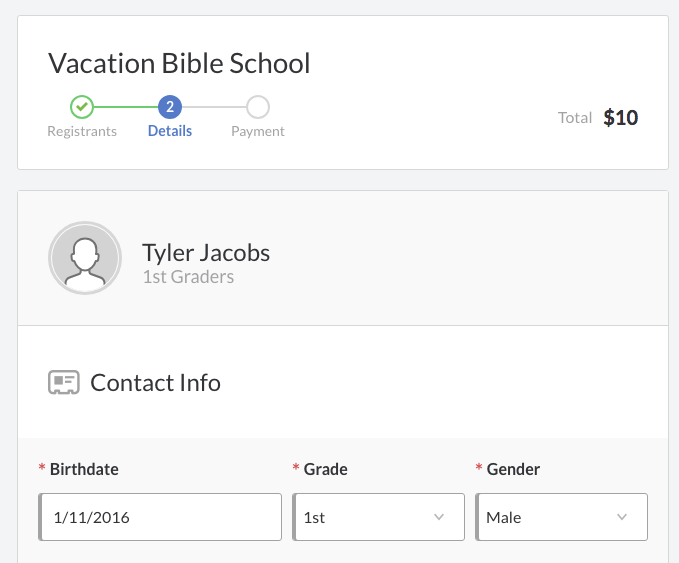The width and height of the screenshot is (679, 563).
Task: Click Tyler Jacobs profile avatar
Action: click(x=85, y=258)
